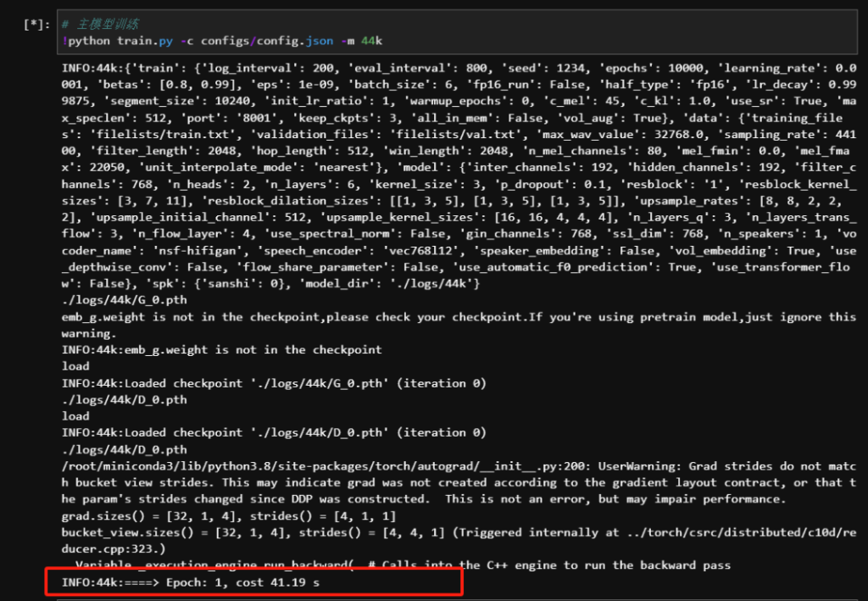This screenshot has width=868, height=601.
Task: Click the INFO:44k:emb_g.weight not in checkpoint line
Action: pos(222,350)
